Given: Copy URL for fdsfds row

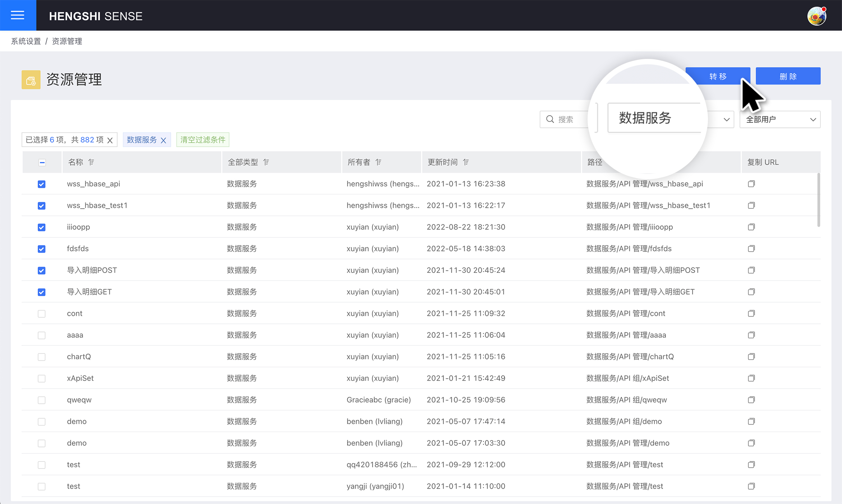Looking at the screenshot, I should [x=751, y=249].
